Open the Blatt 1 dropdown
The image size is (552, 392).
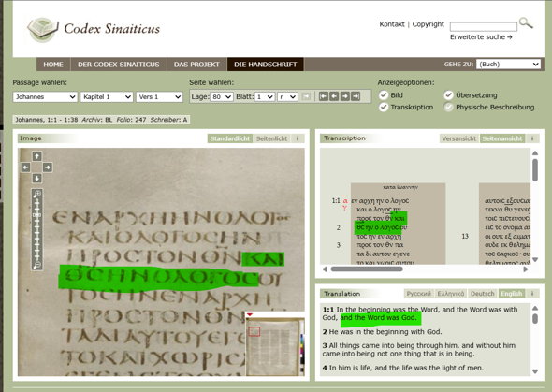[x=265, y=96]
